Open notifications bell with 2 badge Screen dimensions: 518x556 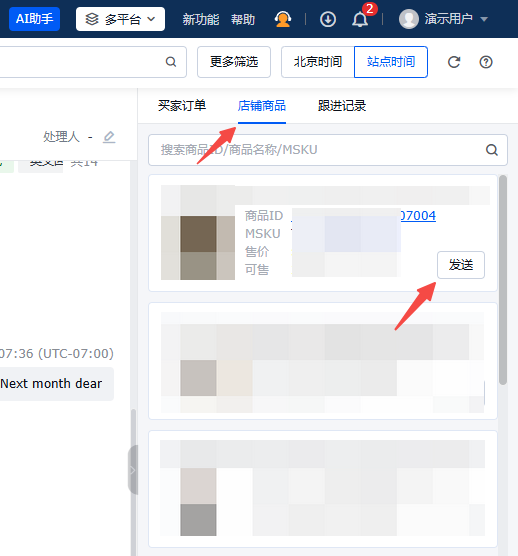pos(360,19)
